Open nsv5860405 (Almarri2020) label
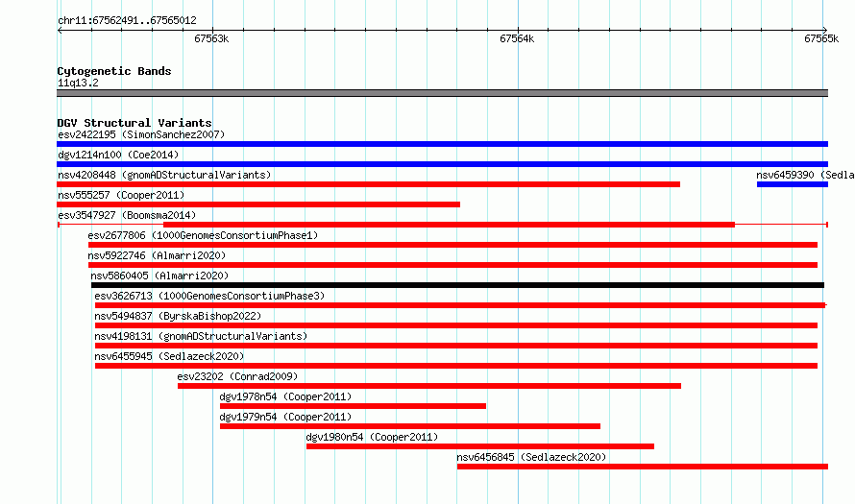This screenshot has height=504, width=855. coord(159,276)
